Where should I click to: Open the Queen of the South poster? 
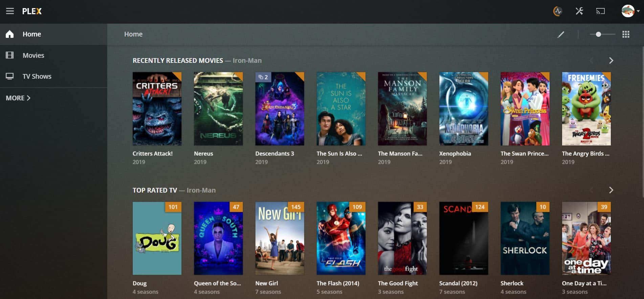pos(218,239)
